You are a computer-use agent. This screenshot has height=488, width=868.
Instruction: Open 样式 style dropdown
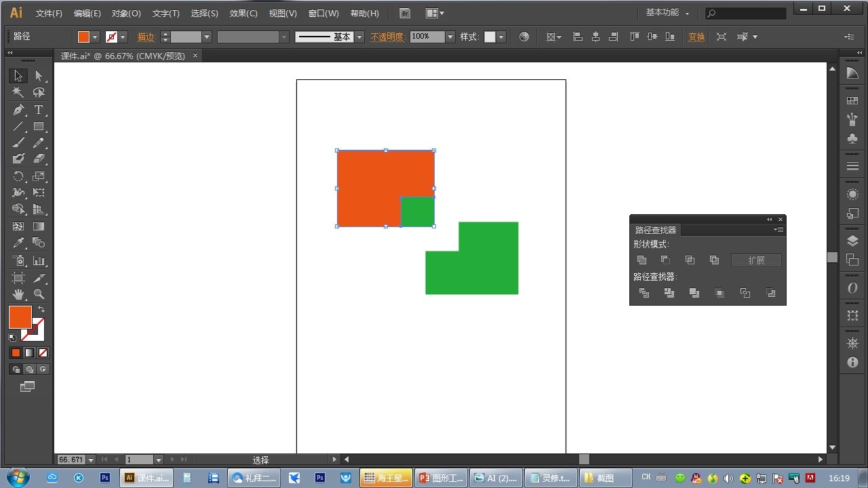[x=501, y=37]
